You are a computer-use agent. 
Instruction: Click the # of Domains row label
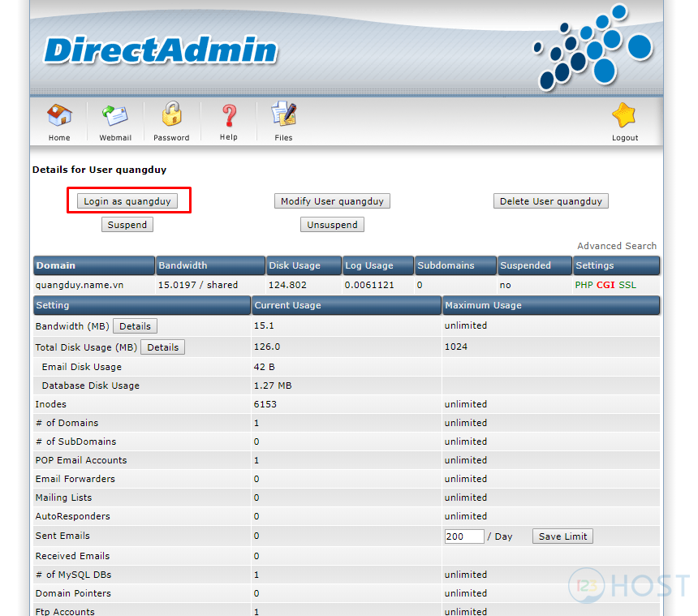(x=67, y=424)
